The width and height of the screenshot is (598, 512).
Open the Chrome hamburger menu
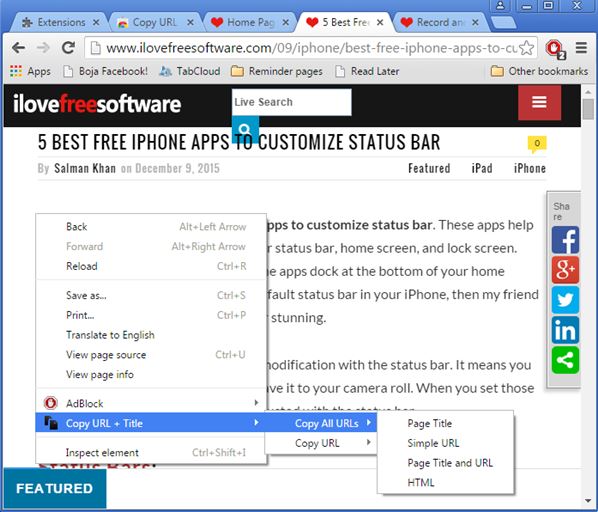[581, 48]
